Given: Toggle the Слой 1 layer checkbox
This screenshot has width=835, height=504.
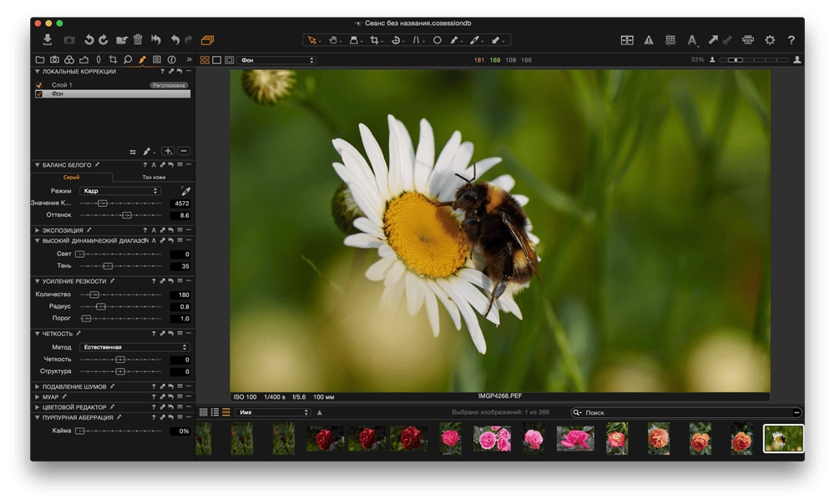Looking at the screenshot, I should (39, 85).
